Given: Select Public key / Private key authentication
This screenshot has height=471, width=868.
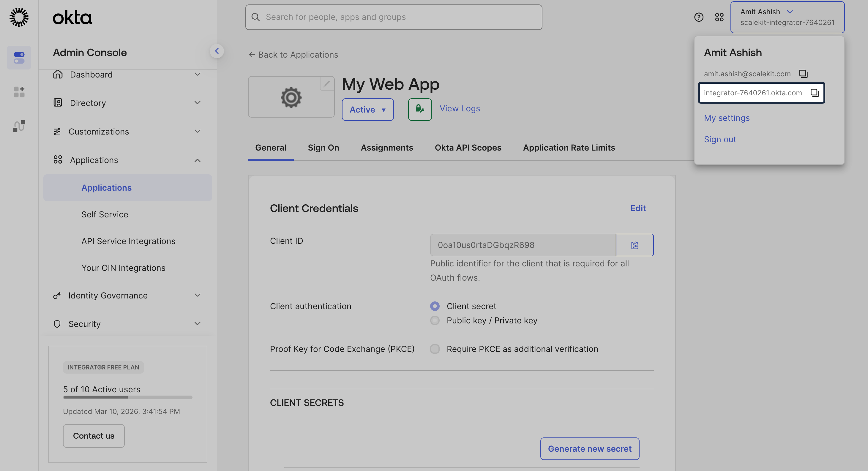Looking at the screenshot, I should (435, 320).
